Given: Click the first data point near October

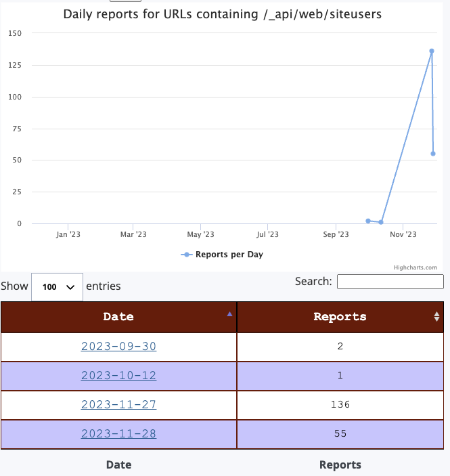Looking at the screenshot, I should [368, 221].
